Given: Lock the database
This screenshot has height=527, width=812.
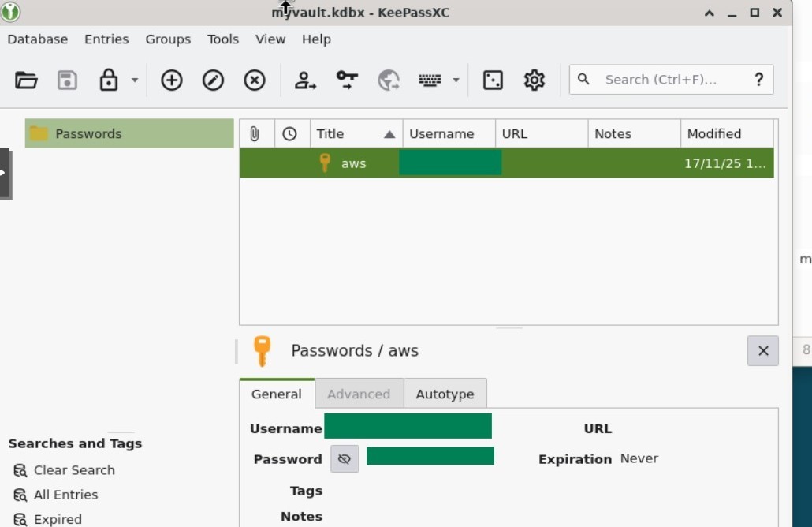Looking at the screenshot, I should pyautogui.click(x=110, y=80).
